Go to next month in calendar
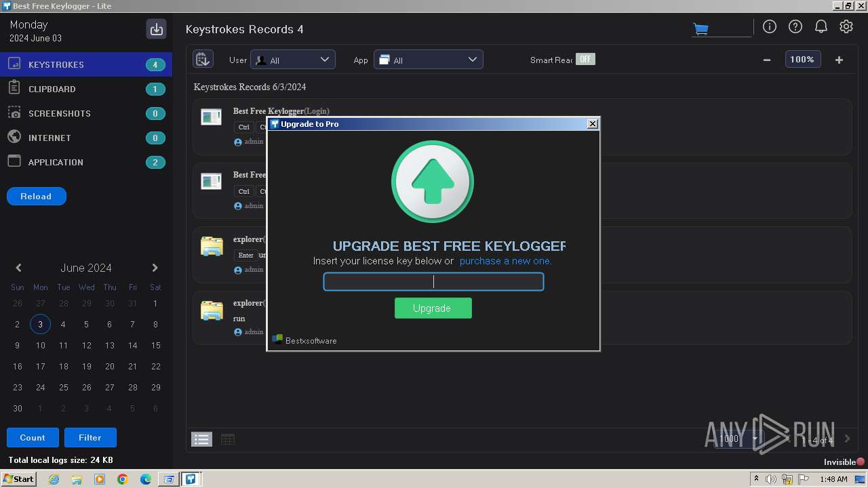The image size is (868, 488). pos(155,268)
